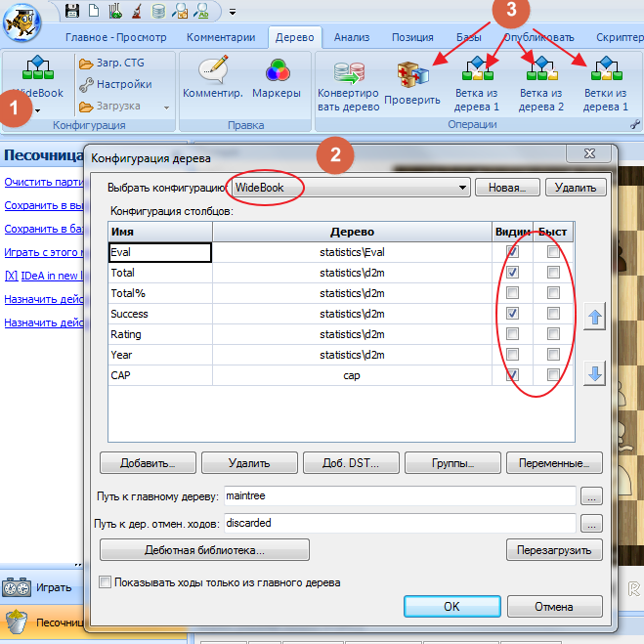Viewport: 644px width, 644px height.
Task: Enable Быст checkbox for Eval row
Action: click(x=554, y=252)
